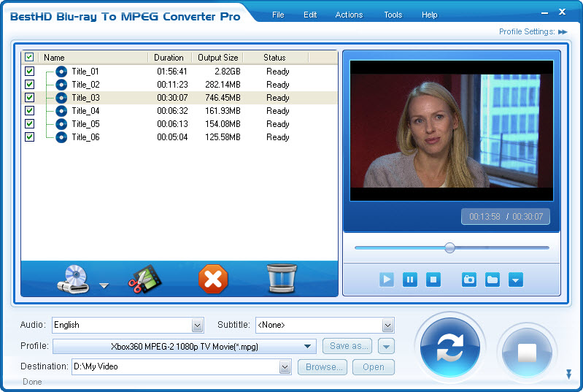Toggle the select-all checkbox in header

[x=29, y=57]
